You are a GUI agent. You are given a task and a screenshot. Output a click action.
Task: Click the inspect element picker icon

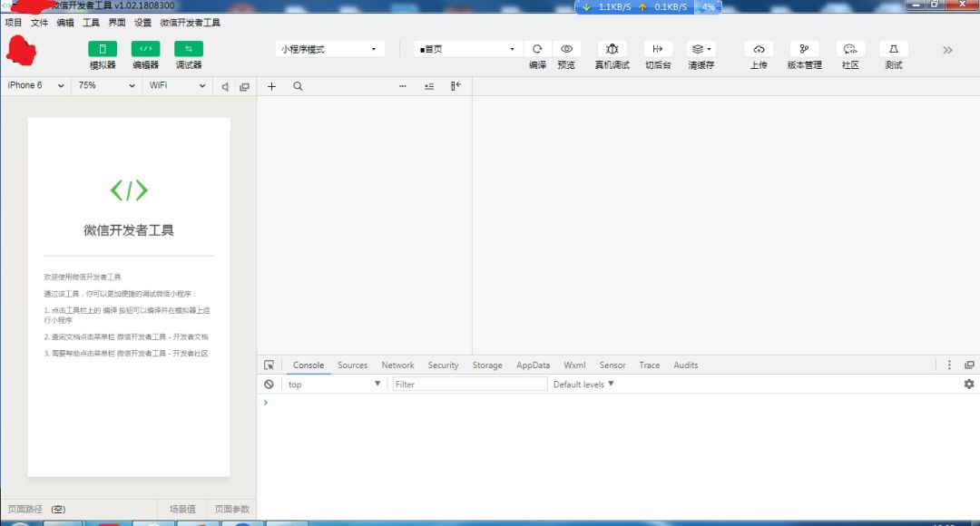(269, 365)
